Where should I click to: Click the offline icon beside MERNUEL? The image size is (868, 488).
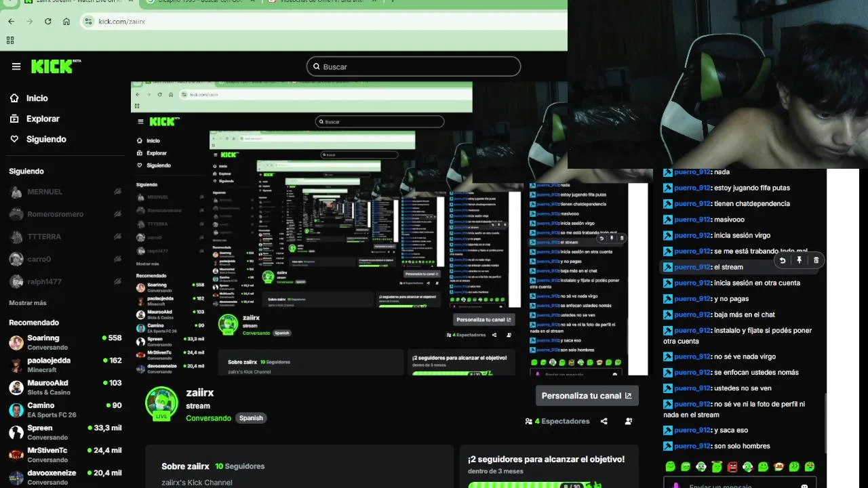click(117, 192)
